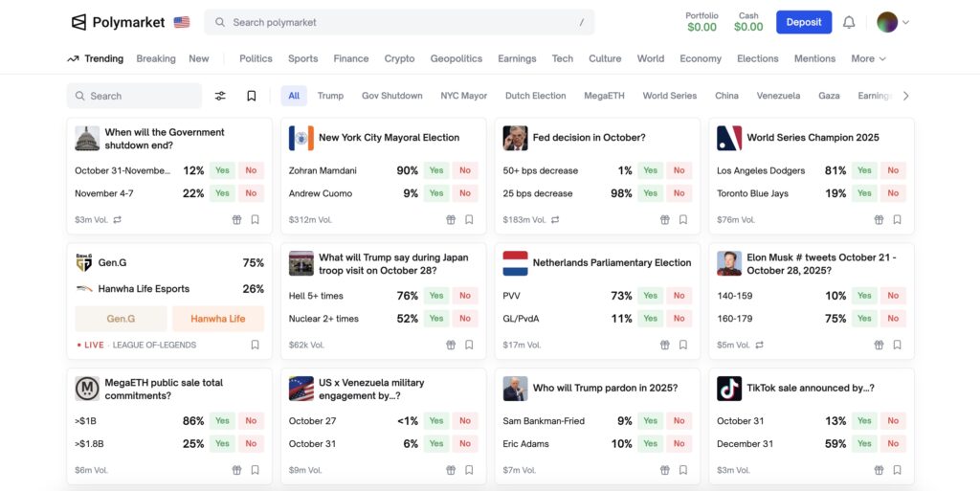The width and height of the screenshot is (980, 491).
Task: Click the Polymarket logo
Action: click(x=118, y=22)
